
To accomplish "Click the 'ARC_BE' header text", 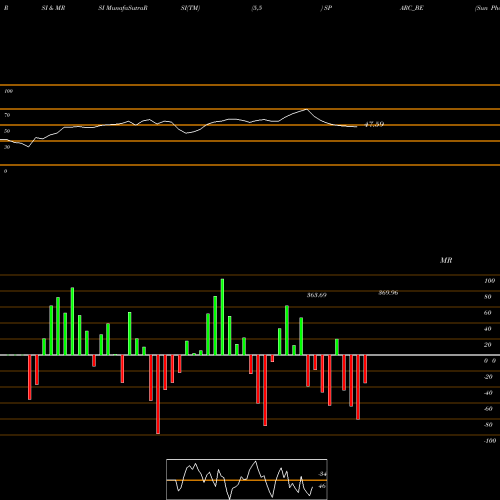I will (x=412, y=8).
